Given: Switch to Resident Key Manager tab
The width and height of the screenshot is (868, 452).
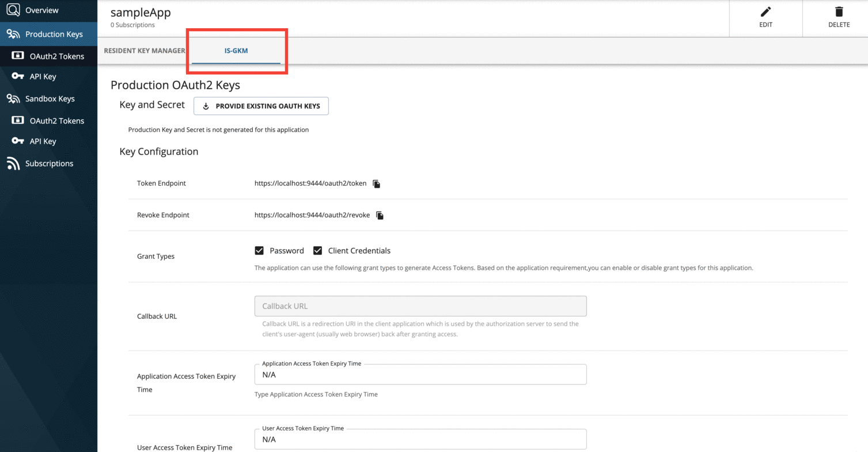Looking at the screenshot, I should 145,51.
